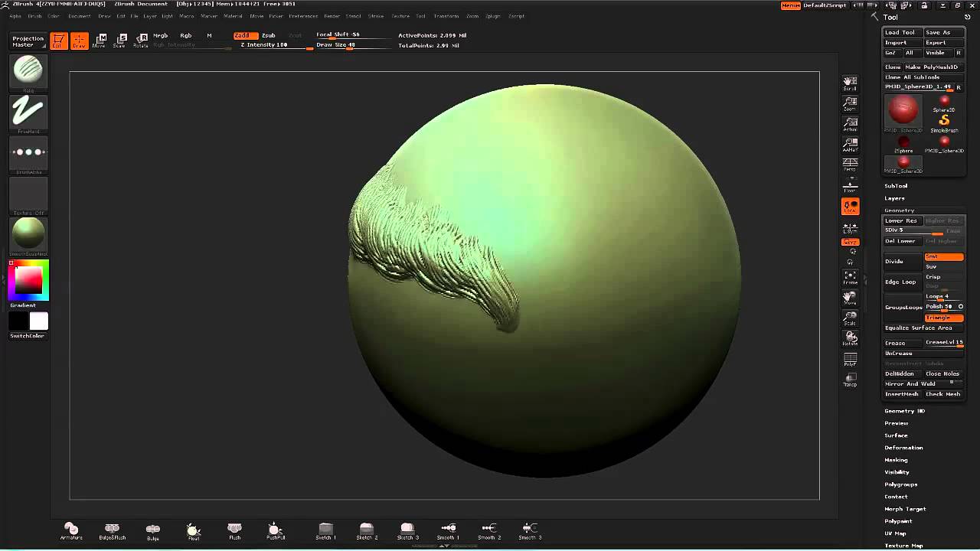Select the Sketch 3 brush
The image size is (980, 551).
407,531
